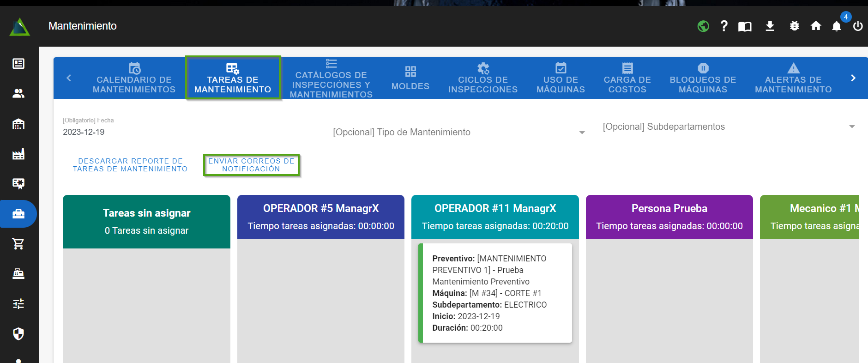The image size is (868, 363).
Task: Open the help question mark icon
Action: pos(724,26)
